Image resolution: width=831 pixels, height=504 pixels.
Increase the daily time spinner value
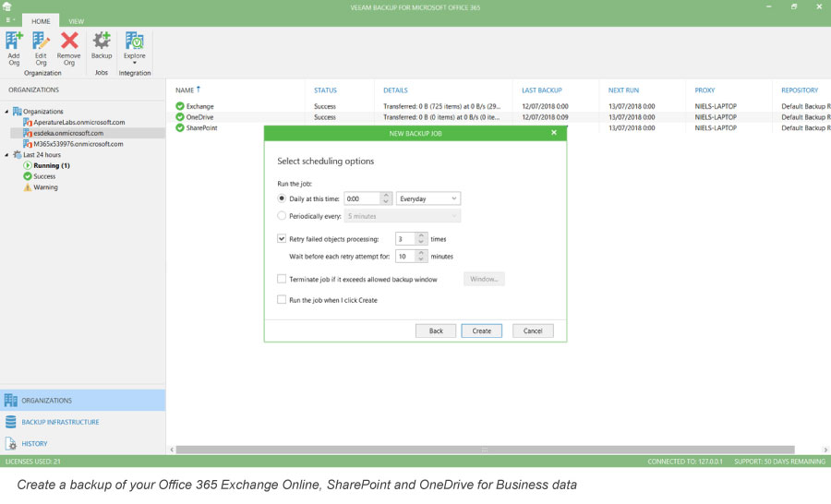click(386, 195)
